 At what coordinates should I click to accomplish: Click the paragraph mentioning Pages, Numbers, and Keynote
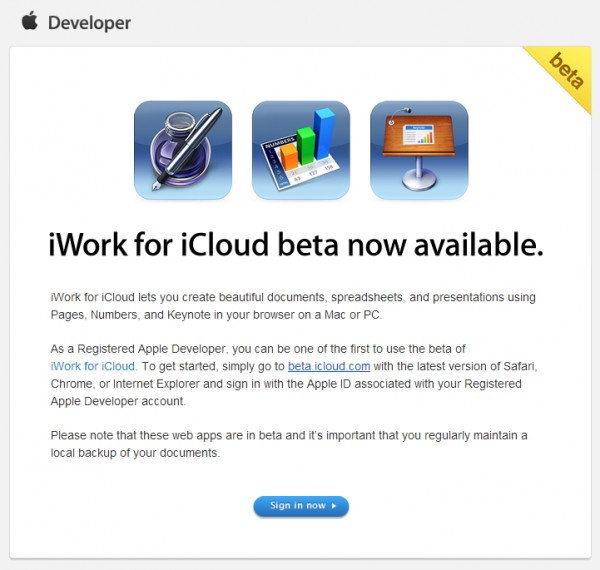292,306
